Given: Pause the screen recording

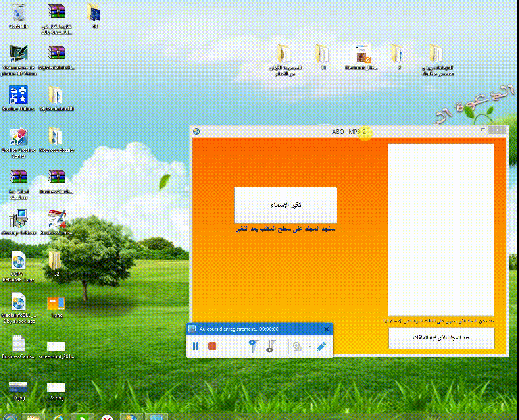Looking at the screenshot, I should 196,346.
